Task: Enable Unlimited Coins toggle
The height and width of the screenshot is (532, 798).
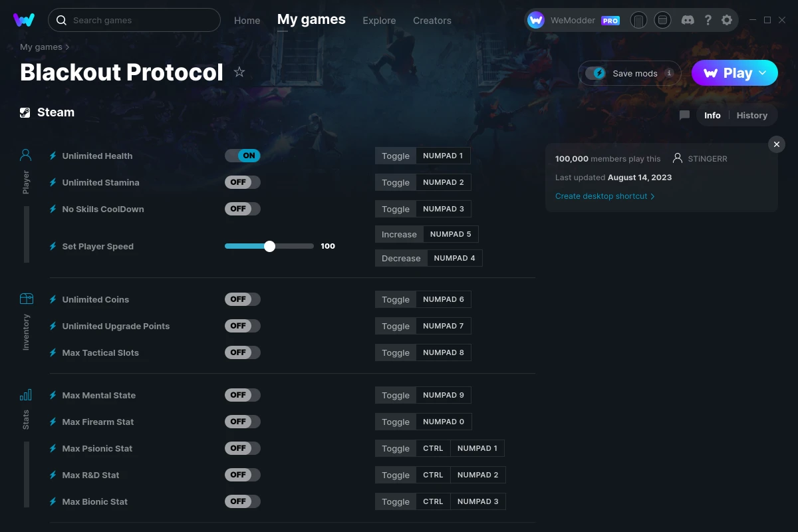Action: 242,299
